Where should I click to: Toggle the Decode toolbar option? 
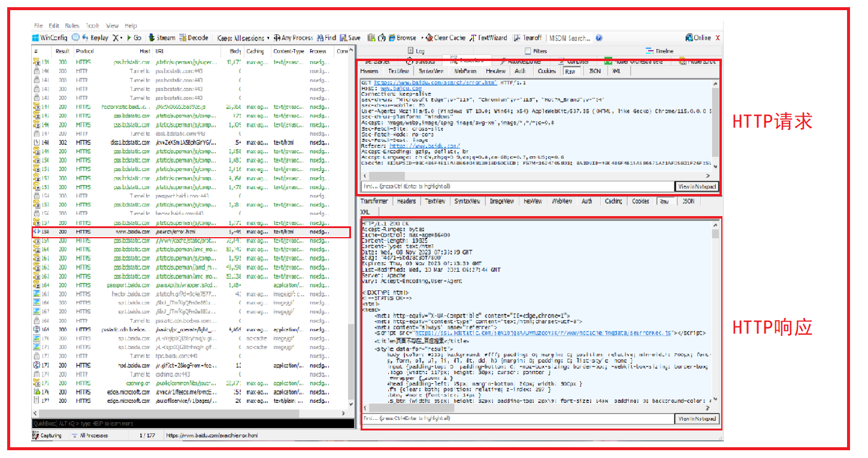point(194,38)
